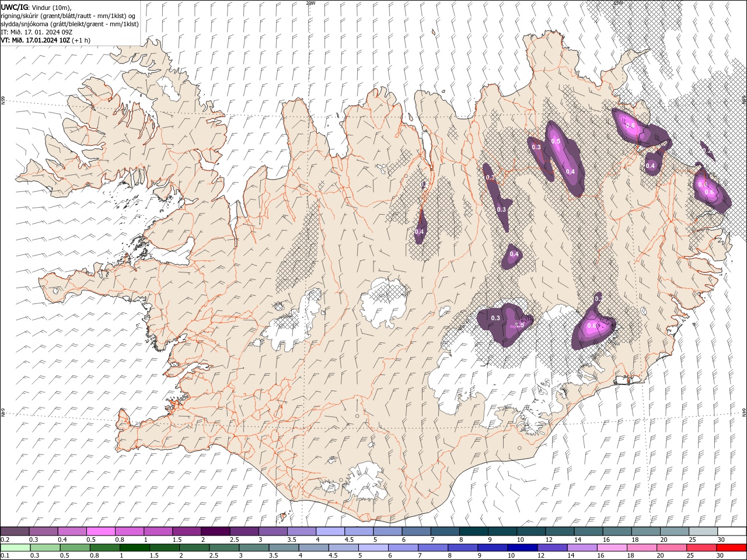747x560 pixels.
Task: Click the teal 10 swatch in upper legend row
Action: (530, 531)
